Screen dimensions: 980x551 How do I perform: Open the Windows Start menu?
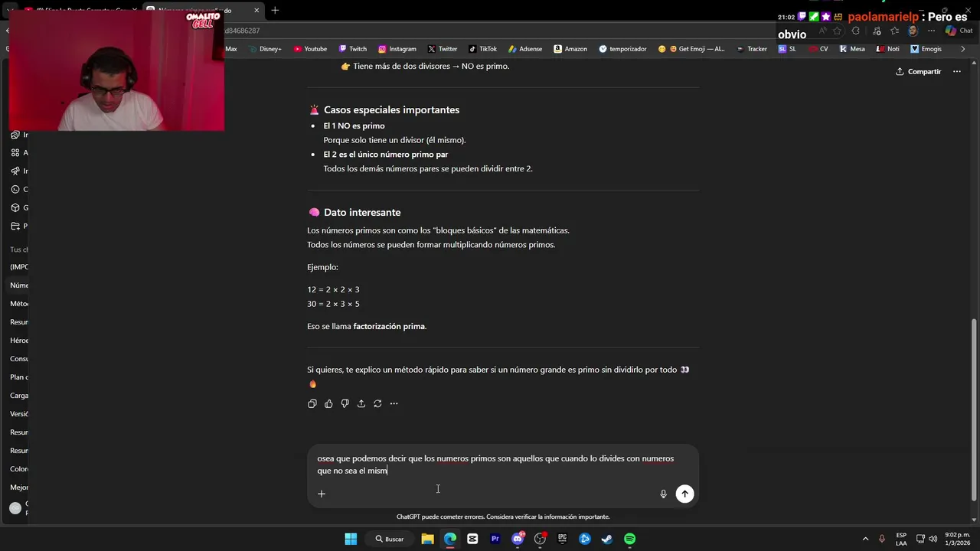[351, 539]
